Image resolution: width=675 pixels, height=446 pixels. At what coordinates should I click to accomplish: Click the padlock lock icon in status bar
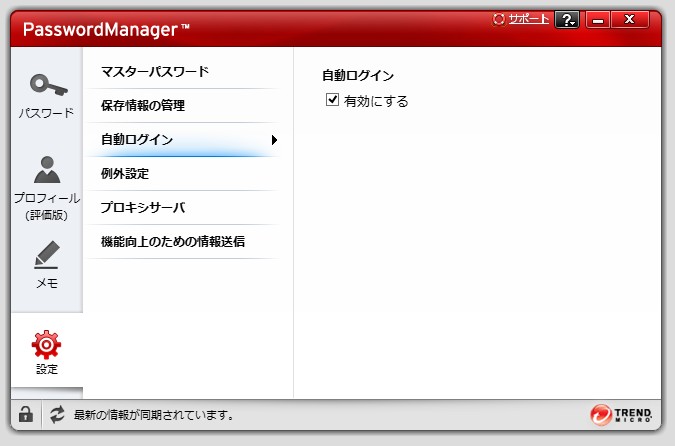(26, 415)
